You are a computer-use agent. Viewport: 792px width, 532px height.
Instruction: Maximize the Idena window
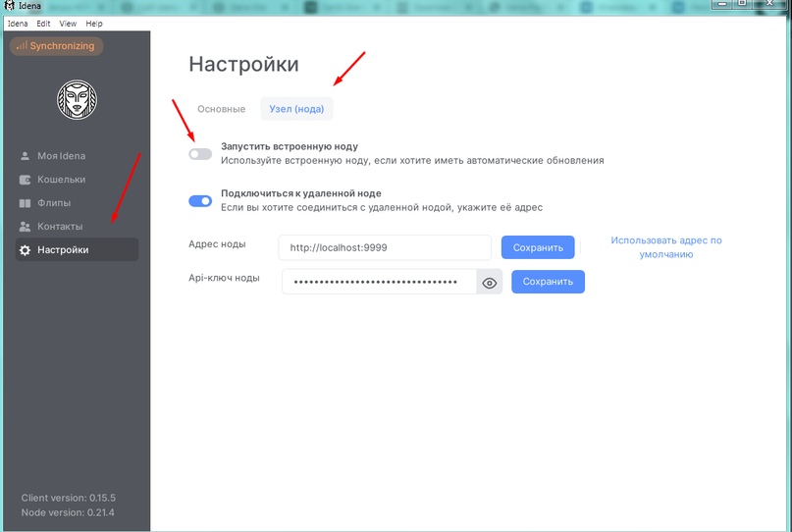pyautogui.click(x=743, y=4)
